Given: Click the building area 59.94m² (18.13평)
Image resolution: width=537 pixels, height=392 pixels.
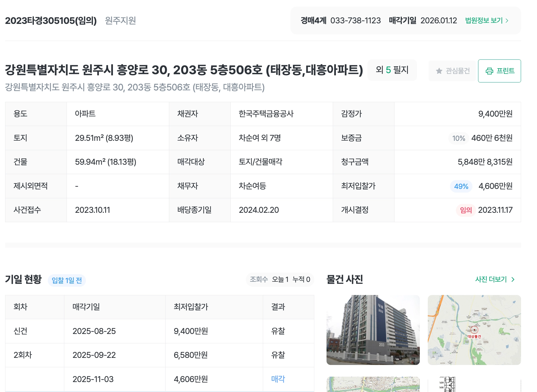Looking at the screenshot, I should (x=106, y=162).
